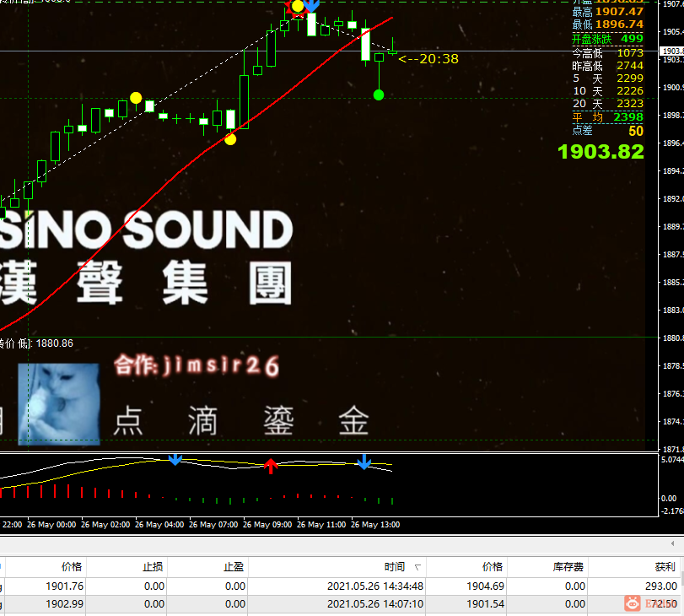This screenshot has height=616, width=684.
Task: Click the 26 May 13:00 time axis label
Action: [375, 525]
